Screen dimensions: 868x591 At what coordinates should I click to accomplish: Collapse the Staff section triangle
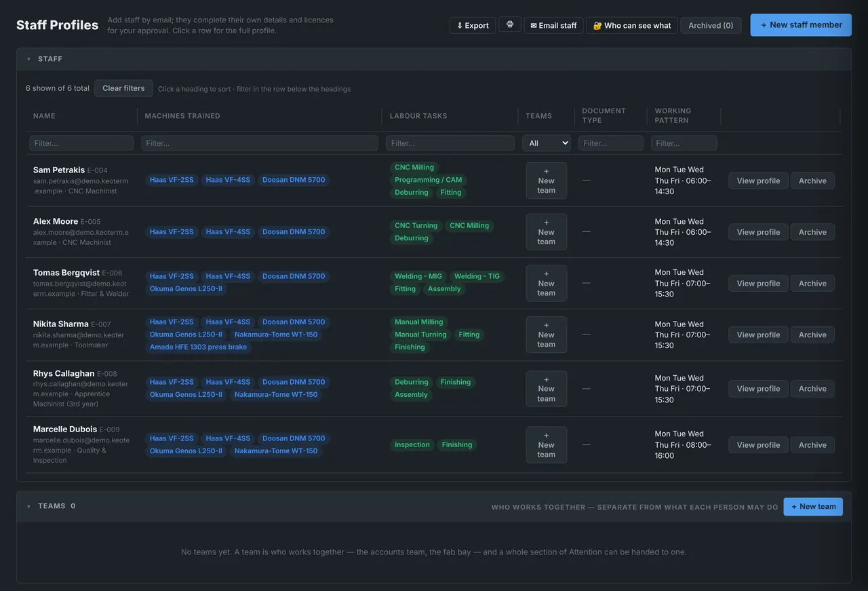tap(28, 59)
